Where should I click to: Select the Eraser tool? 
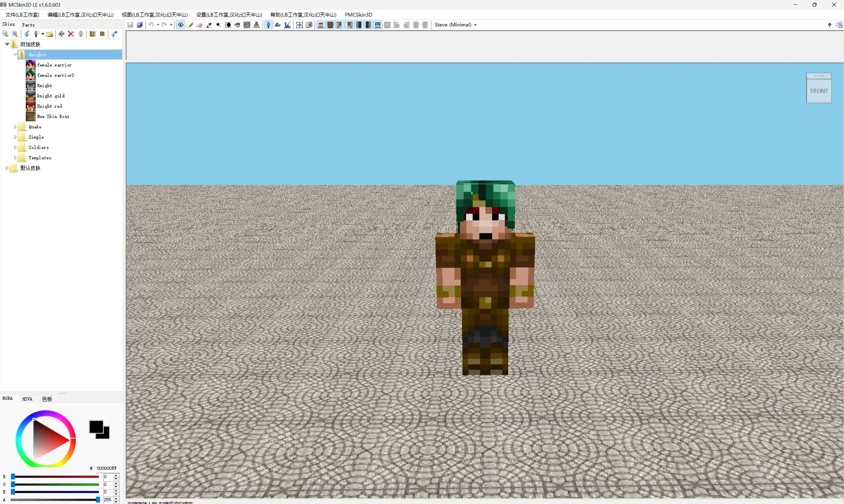coord(199,25)
